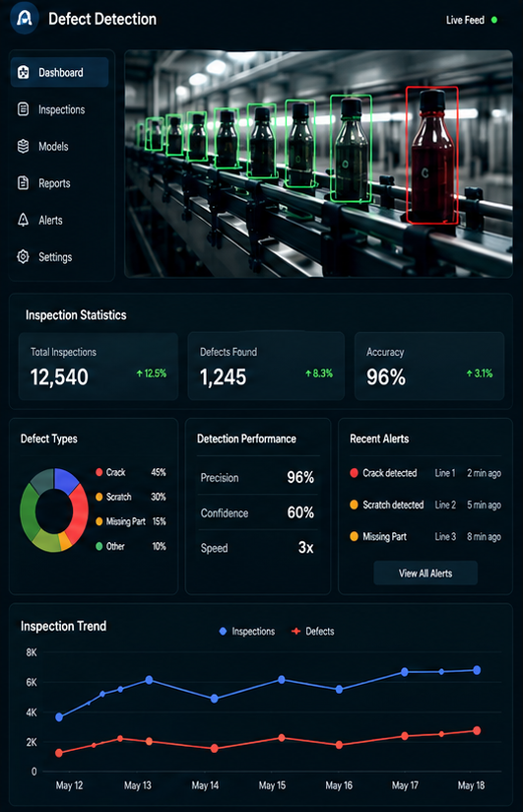Click the green Other legend swatch
The height and width of the screenshot is (812, 523).
click(x=98, y=546)
